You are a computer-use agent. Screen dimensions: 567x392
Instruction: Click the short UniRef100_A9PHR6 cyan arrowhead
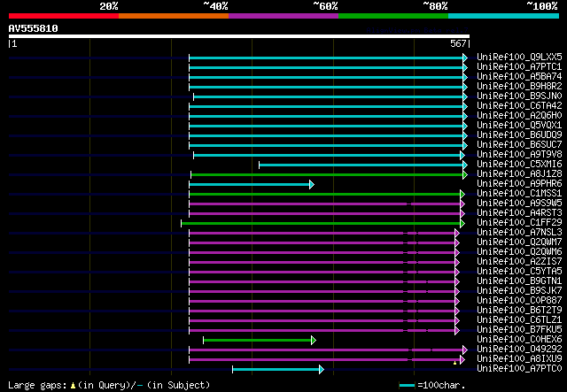point(312,185)
